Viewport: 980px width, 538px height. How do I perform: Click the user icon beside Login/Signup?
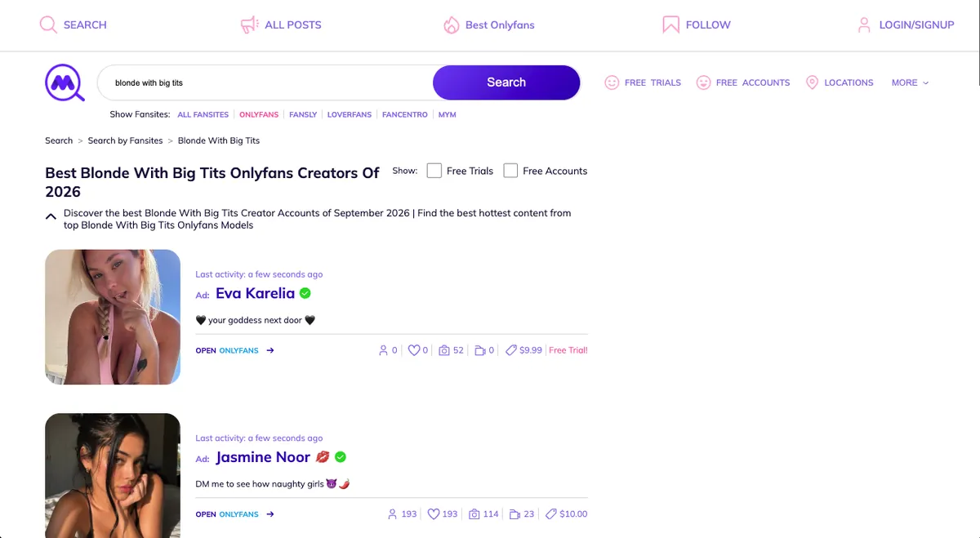[864, 25]
